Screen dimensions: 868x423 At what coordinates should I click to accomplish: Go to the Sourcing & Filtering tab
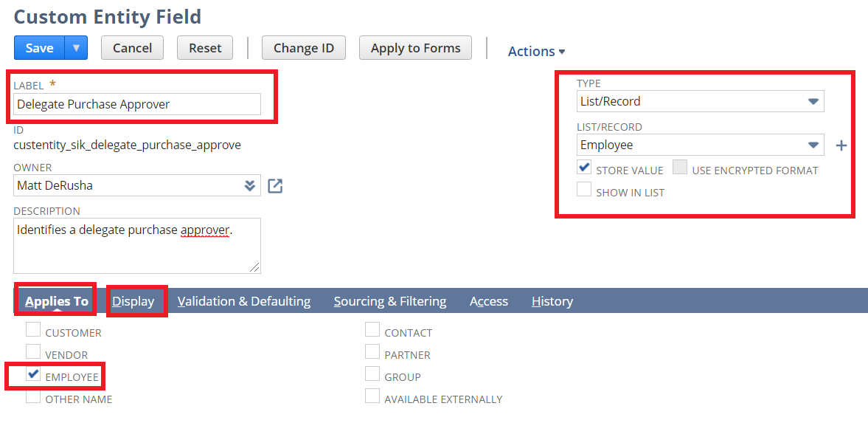[x=390, y=301]
